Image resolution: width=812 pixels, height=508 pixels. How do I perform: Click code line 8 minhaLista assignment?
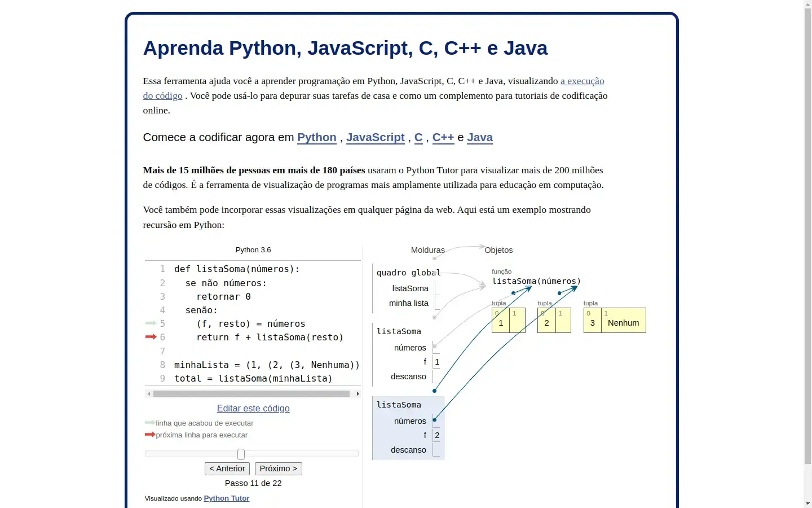point(266,365)
